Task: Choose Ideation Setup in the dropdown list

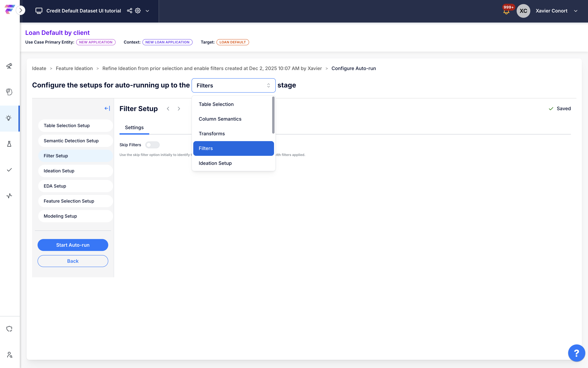Action: pos(215,163)
